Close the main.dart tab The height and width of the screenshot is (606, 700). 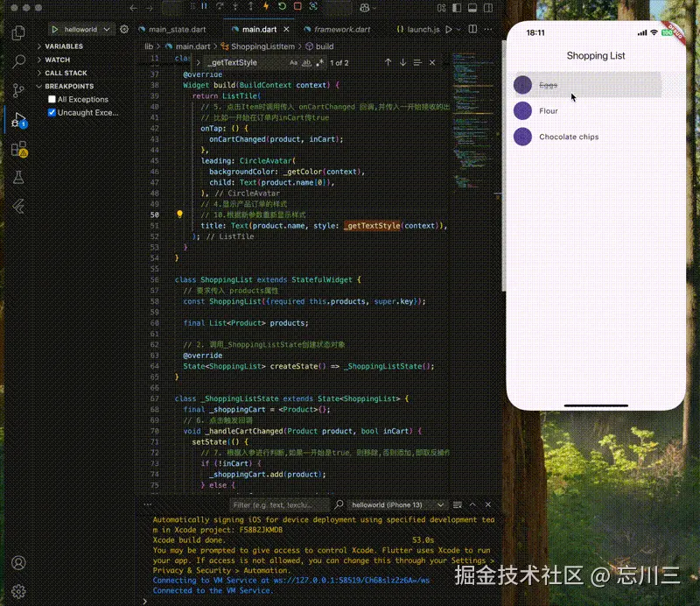coord(286,30)
